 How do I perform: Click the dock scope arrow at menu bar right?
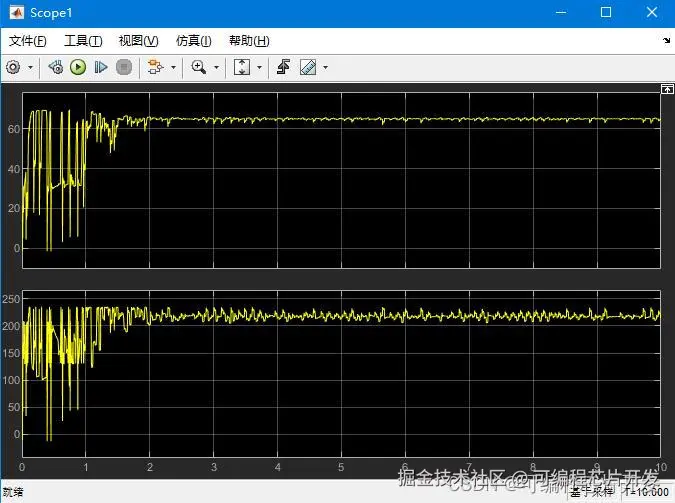(x=666, y=40)
